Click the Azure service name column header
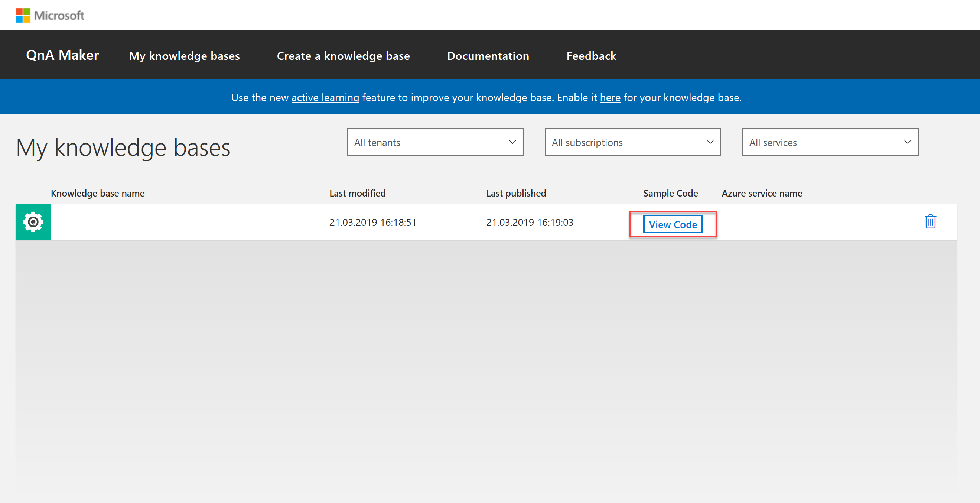 click(x=762, y=193)
